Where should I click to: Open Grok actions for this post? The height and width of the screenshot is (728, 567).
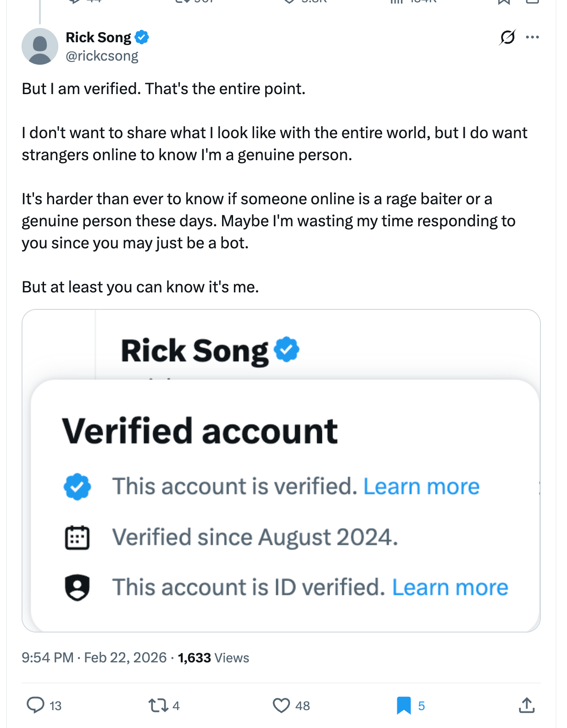click(x=507, y=37)
